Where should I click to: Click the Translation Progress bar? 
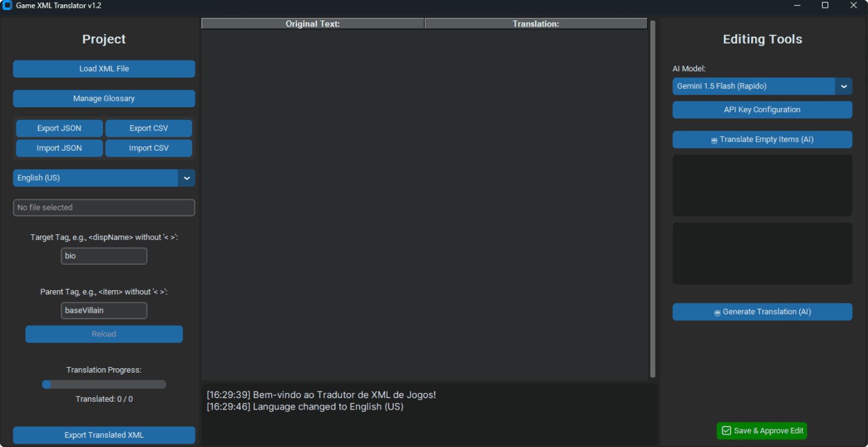pos(104,384)
